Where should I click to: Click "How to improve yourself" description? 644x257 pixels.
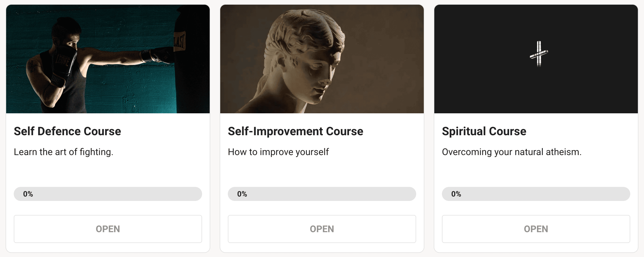(x=278, y=152)
